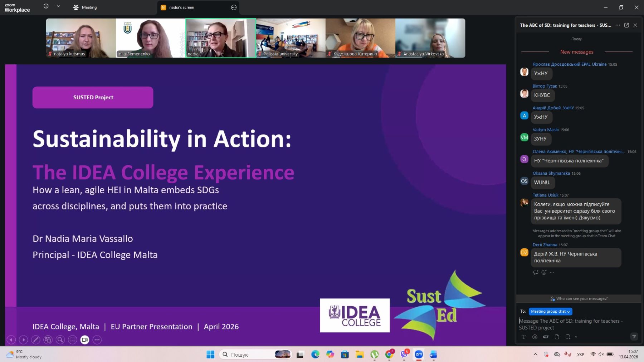The height and width of the screenshot is (362, 644).
Task: Advance to next slide in presentation controls
Action: 24,340
